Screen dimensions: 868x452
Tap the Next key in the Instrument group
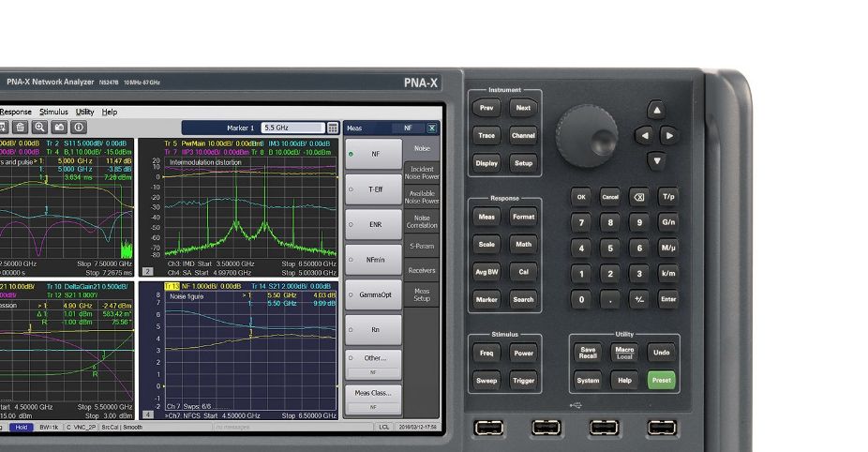(x=523, y=108)
